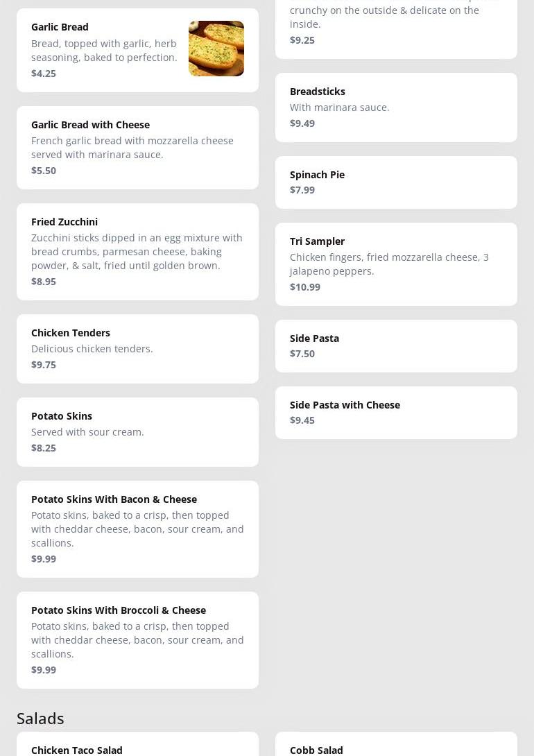Choose the Breadsticks menu item
Screen dimensions: 534x756
318,92
